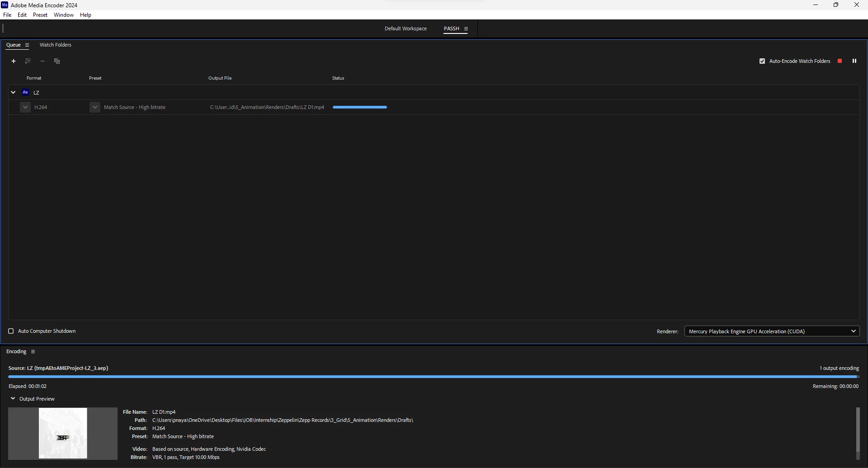Screen dimensions: 868x468
Task: Click the Add Output icon in Queue toolbar
Action: tap(28, 61)
